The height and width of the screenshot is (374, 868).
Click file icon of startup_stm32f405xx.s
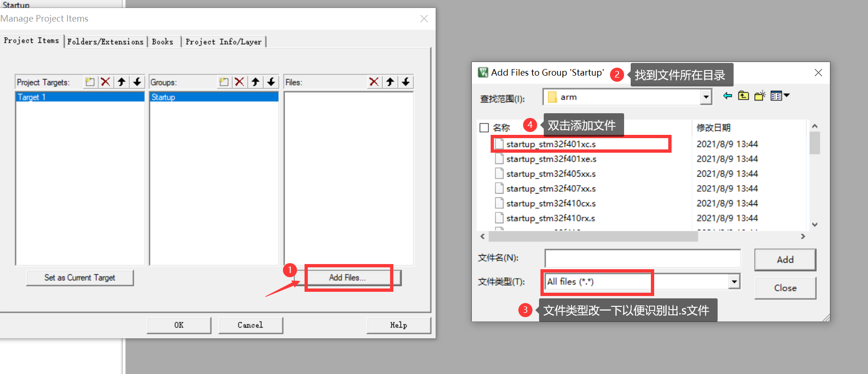pyautogui.click(x=499, y=174)
